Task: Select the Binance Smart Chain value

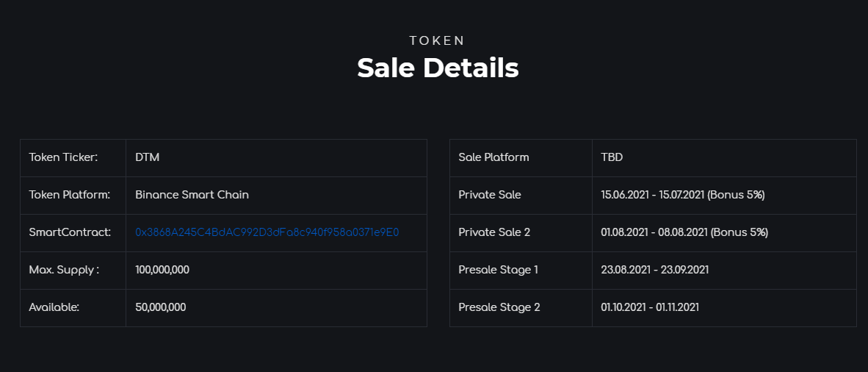Action: click(x=192, y=195)
